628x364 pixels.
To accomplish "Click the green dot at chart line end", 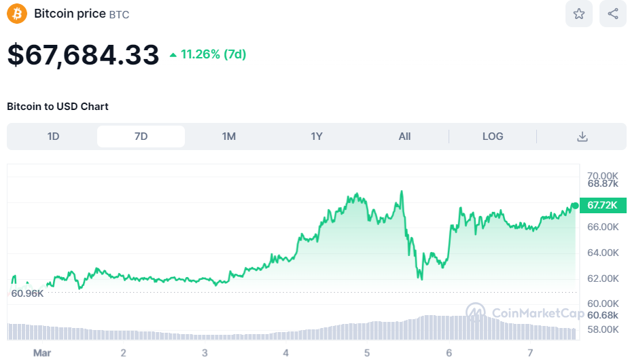I will [x=576, y=206].
